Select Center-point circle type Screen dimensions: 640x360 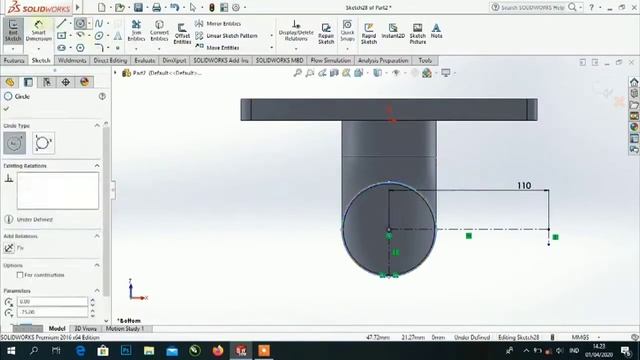(15, 143)
